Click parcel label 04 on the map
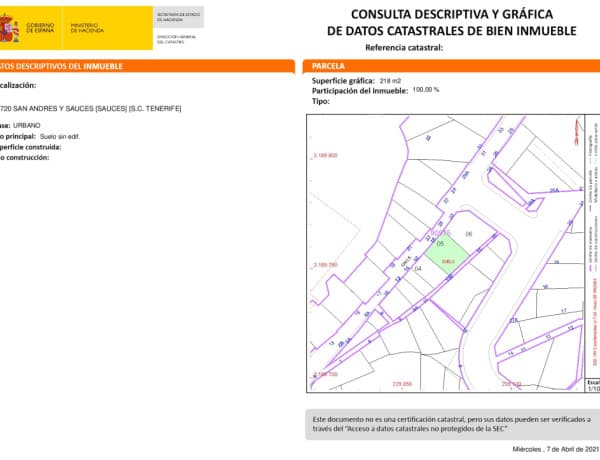 pos(418,269)
